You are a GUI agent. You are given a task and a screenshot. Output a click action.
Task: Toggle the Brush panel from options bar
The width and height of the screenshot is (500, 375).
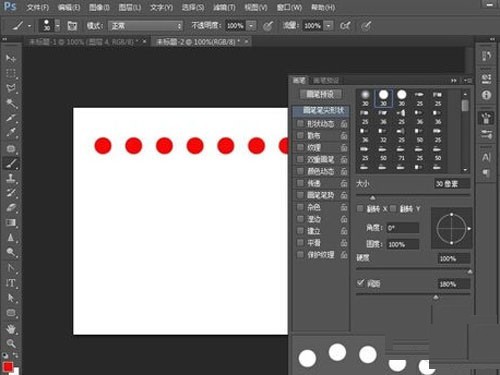(x=72, y=26)
